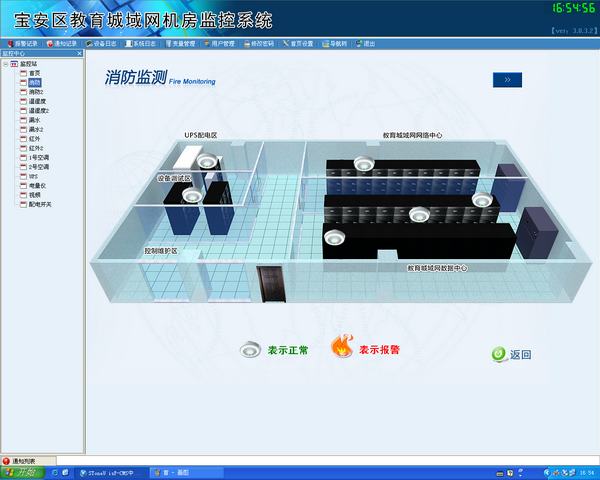Viewport: 600px width, 480px height.
Task: Select 温湿度 item in the tree
Action: (37, 101)
